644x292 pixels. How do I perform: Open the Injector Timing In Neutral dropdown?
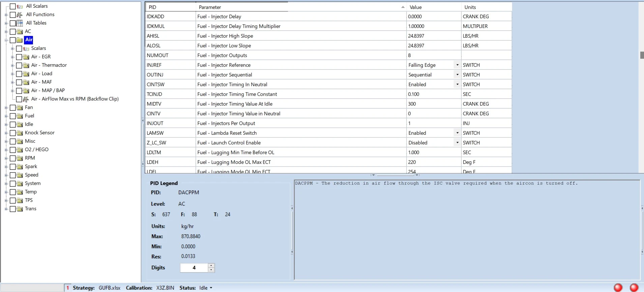(457, 84)
